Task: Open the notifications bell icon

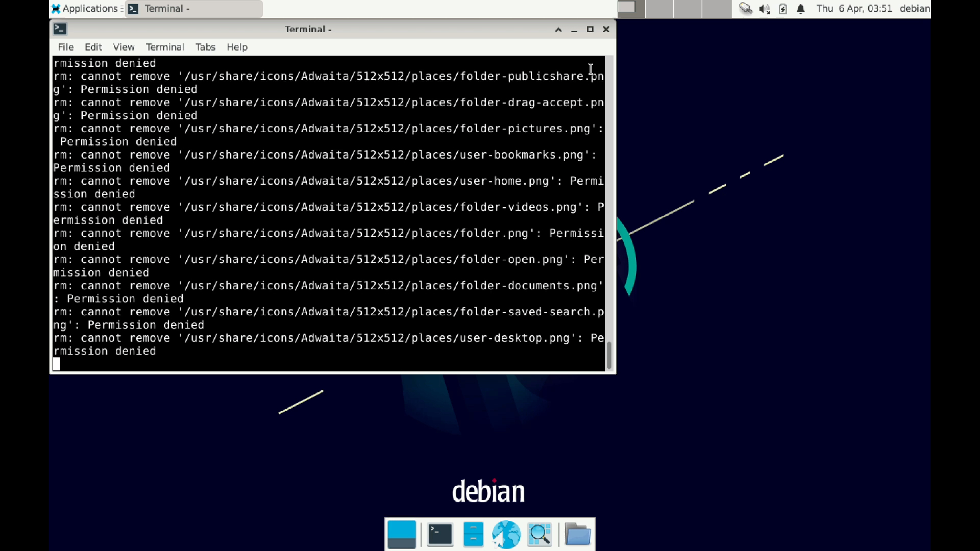Action: [800, 9]
